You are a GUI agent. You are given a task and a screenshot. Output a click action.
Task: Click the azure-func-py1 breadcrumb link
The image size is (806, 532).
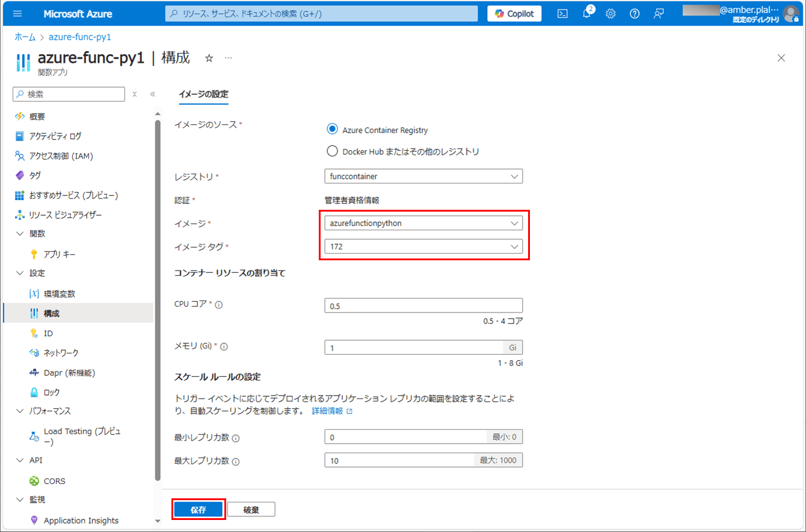click(80, 37)
